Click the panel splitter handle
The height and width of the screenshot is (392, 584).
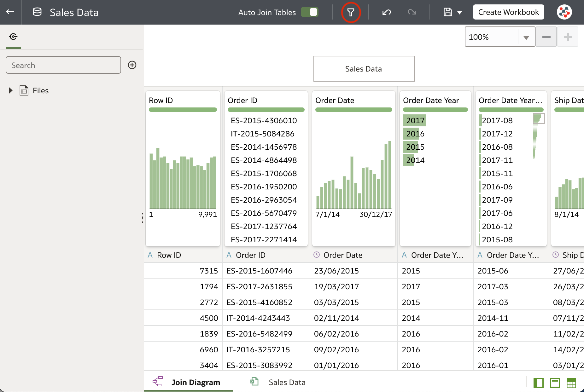[x=143, y=218]
